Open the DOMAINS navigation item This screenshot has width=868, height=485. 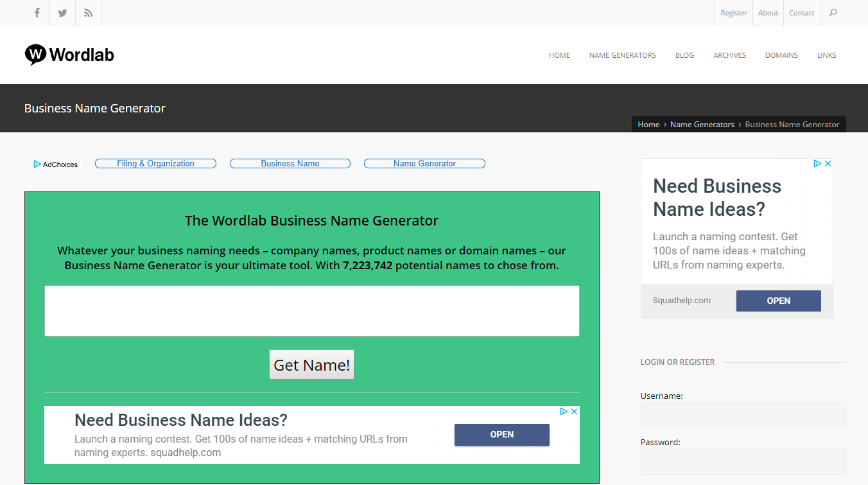[x=781, y=55]
